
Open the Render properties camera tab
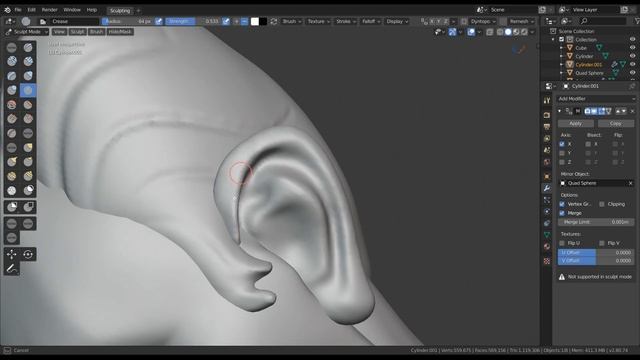pos(547,116)
